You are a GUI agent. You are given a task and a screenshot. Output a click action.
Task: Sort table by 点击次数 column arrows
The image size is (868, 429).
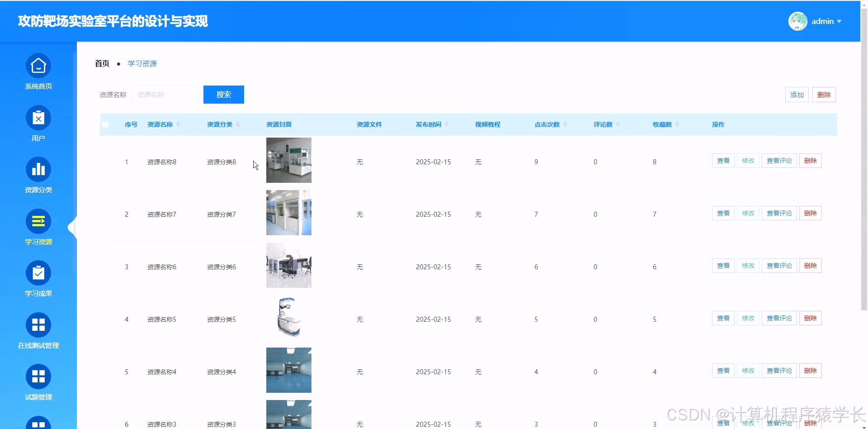click(x=565, y=124)
